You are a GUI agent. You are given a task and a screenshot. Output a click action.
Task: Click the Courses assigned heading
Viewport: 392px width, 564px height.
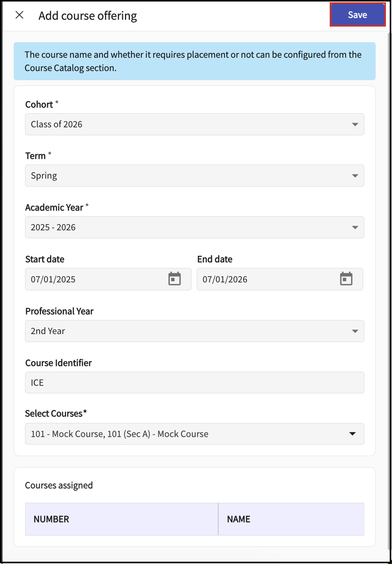click(59, 485)
